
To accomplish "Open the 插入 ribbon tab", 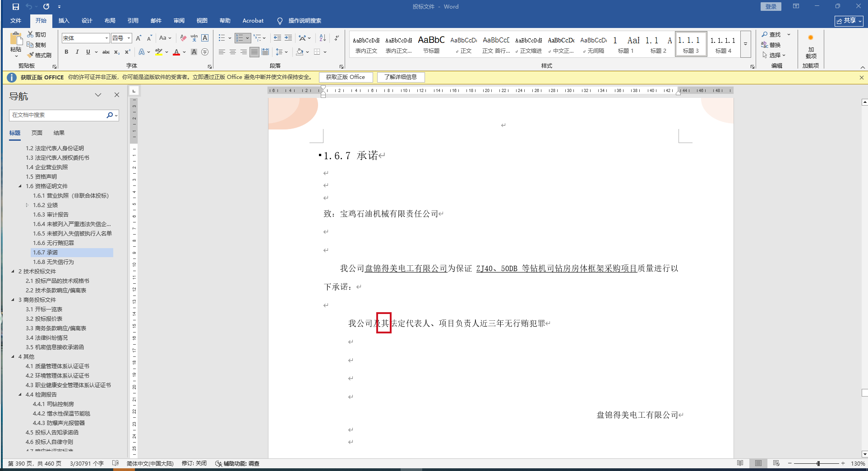I will coord(64,21).
